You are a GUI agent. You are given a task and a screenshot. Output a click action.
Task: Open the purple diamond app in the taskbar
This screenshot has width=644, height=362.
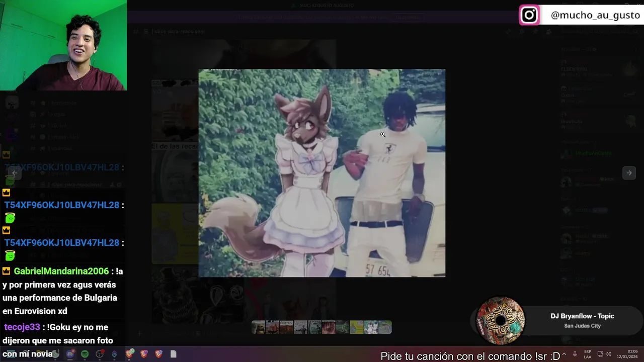point(114,354)
